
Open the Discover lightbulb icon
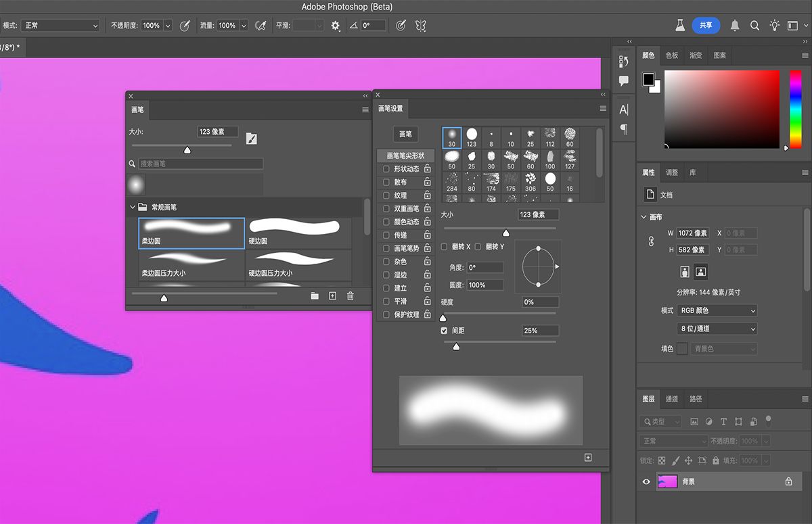[775, 26]
